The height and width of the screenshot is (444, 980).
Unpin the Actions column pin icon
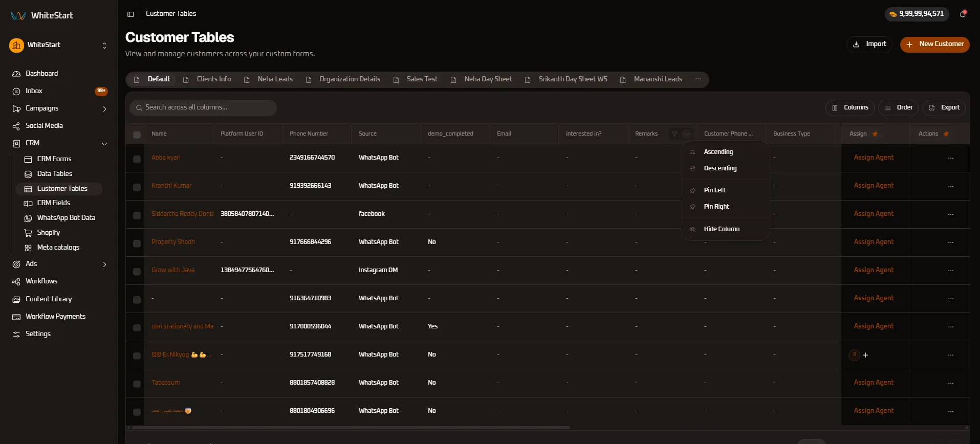tap(946, 134)
